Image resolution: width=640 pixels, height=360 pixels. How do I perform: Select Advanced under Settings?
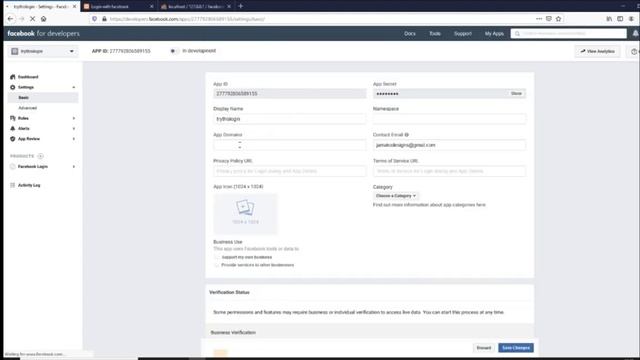27,108
